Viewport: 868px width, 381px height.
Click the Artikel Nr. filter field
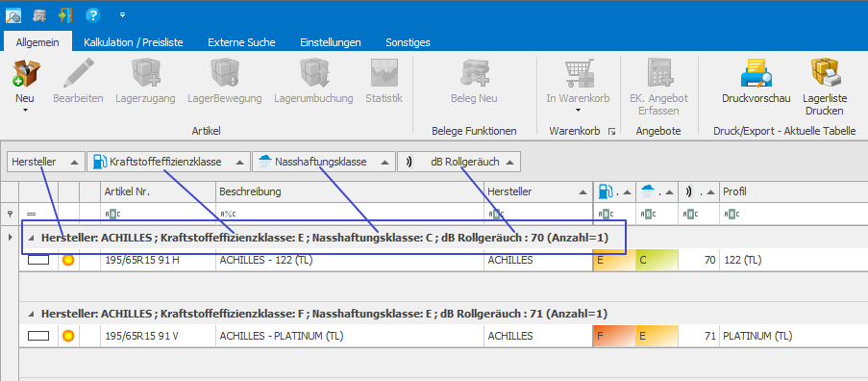tap(158, 214)
